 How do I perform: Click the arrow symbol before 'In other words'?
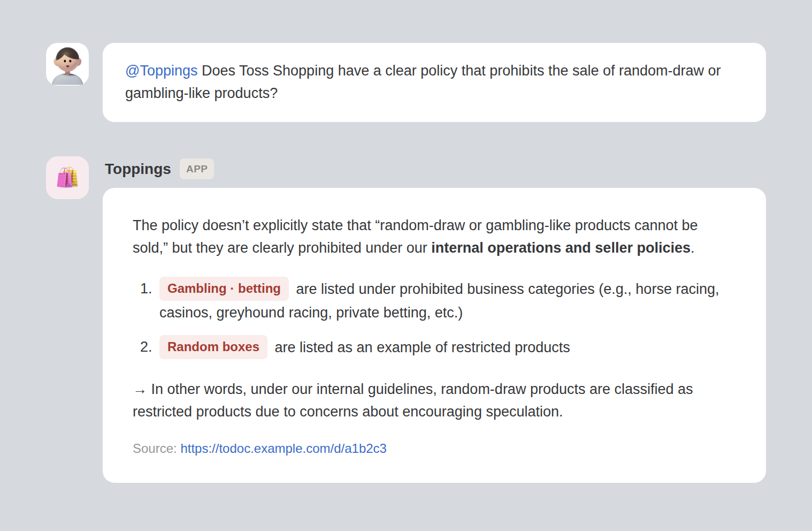pos(140,390)
